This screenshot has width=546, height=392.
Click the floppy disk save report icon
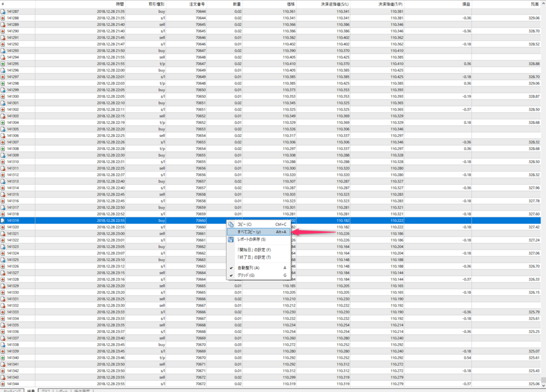click(x=231, y=240)
